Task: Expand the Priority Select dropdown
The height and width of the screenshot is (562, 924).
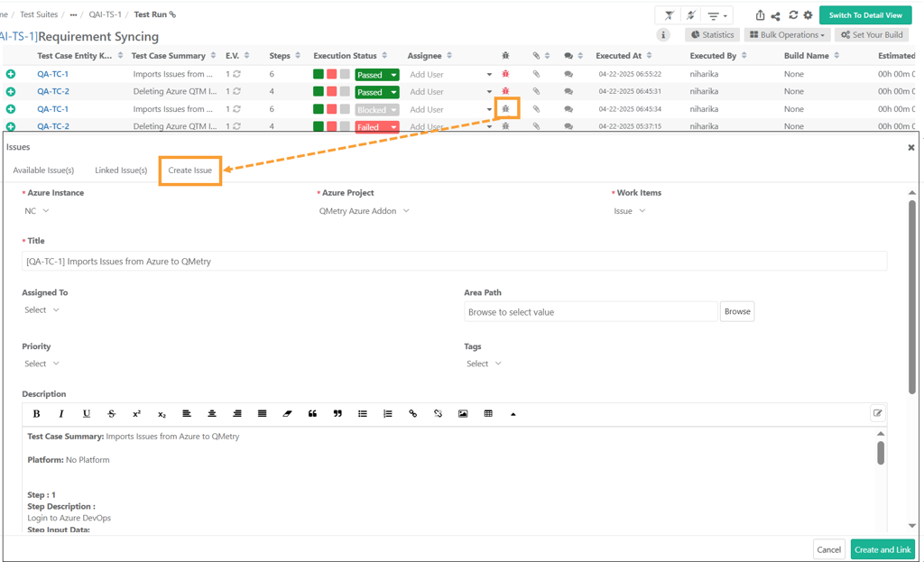Action: click(x=42, y=363)
